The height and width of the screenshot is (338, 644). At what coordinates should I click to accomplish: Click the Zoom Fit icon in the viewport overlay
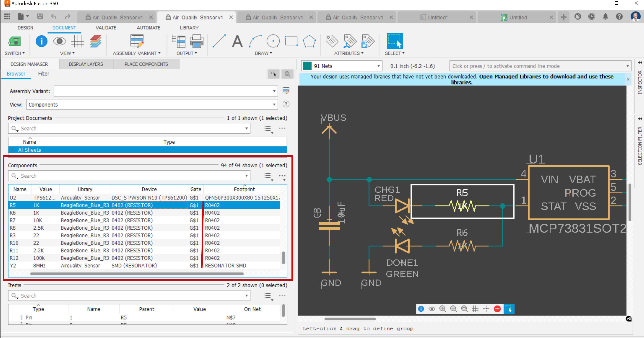pos(465,309)
